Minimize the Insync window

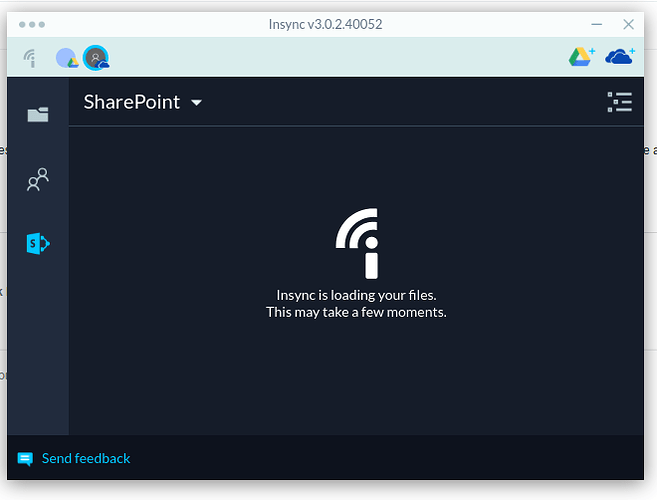click(597, 25)
